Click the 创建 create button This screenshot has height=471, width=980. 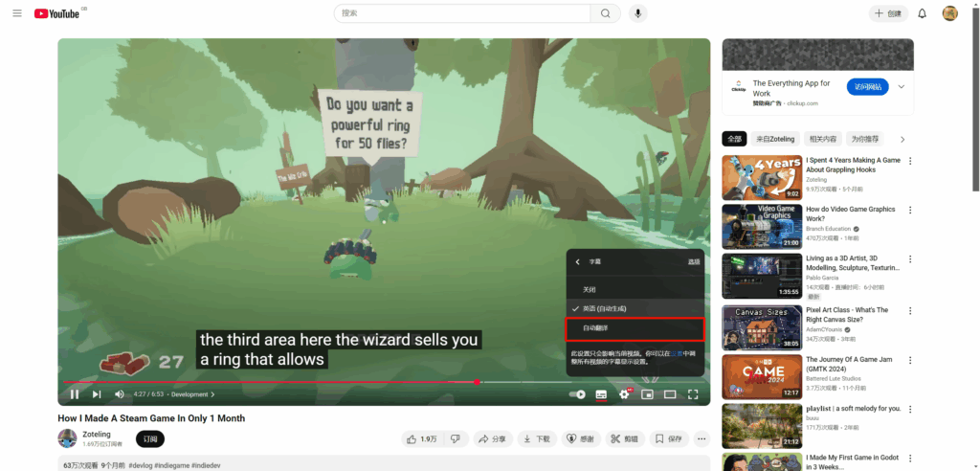tap(889, 13)
